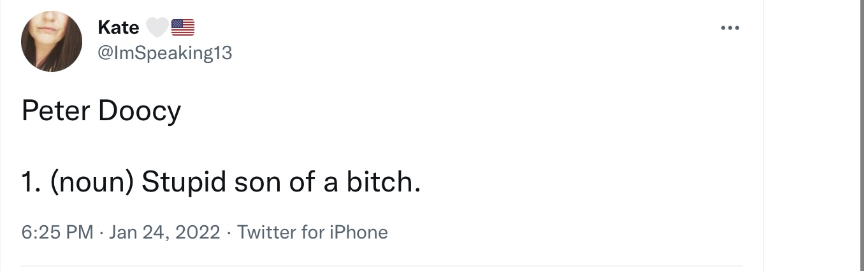This screenshot has width=868, height=271.
Task: Click the 6:25 PM timestamp
Action: click(x=57, y=232)
